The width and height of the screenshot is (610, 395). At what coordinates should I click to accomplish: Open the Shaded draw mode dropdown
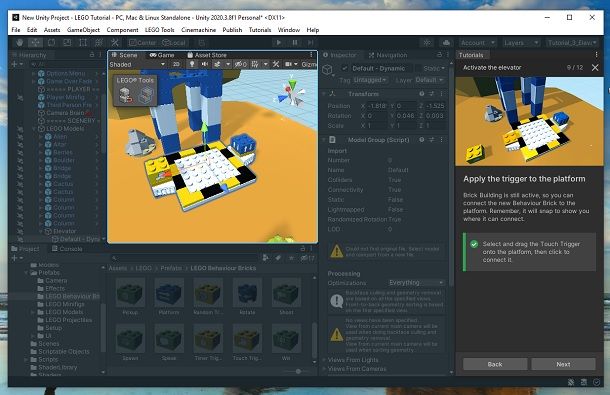137,64
